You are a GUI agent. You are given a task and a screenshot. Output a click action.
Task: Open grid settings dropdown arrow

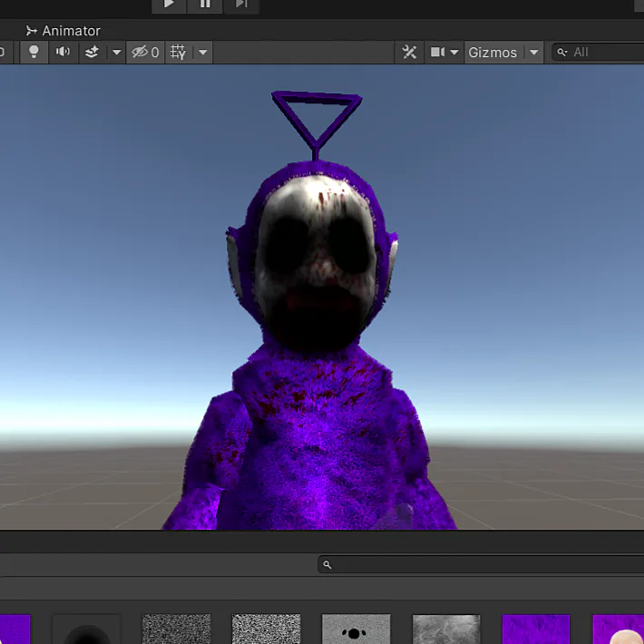pyautogui.click(x=203, y=53)
